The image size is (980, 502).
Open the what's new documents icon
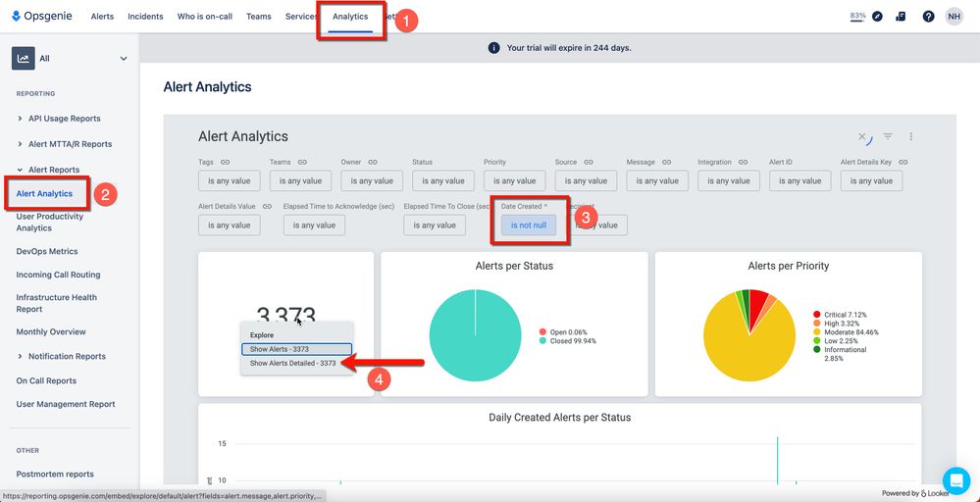(901, 17)
